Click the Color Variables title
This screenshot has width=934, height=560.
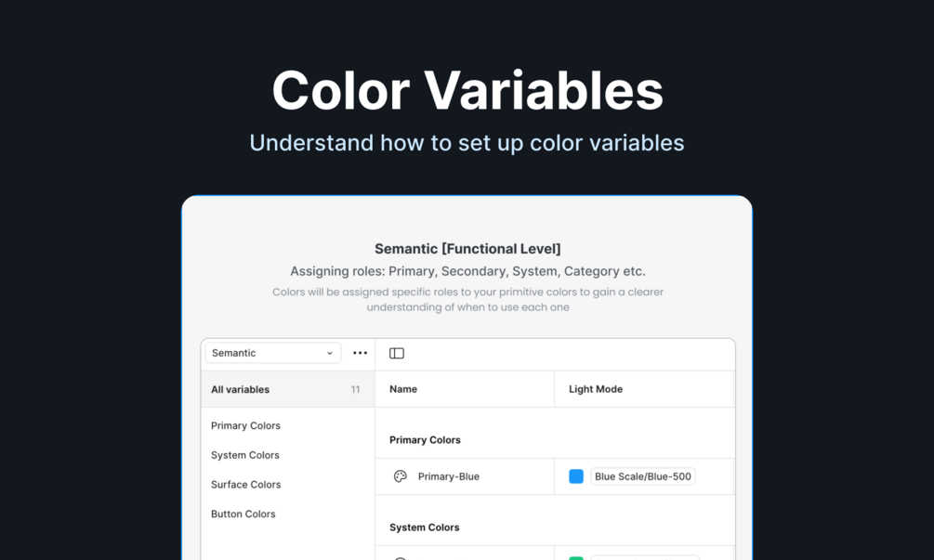[x=467, y=91]
